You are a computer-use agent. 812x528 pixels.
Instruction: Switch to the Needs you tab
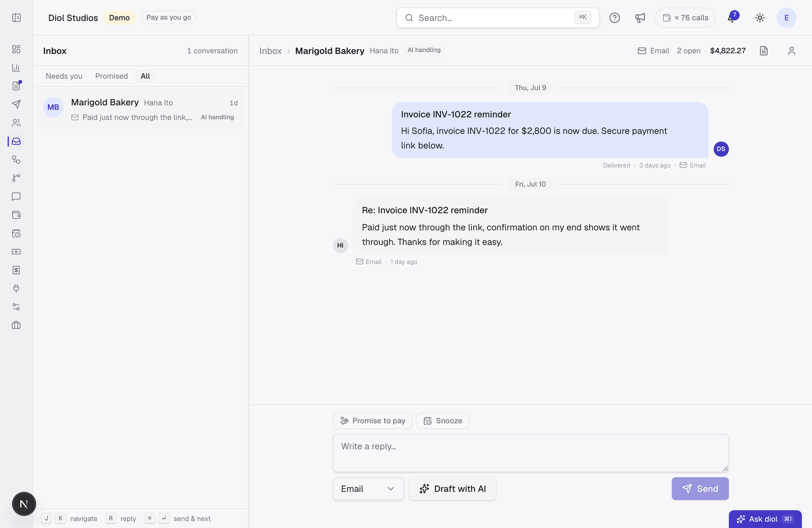click(64, 76)
